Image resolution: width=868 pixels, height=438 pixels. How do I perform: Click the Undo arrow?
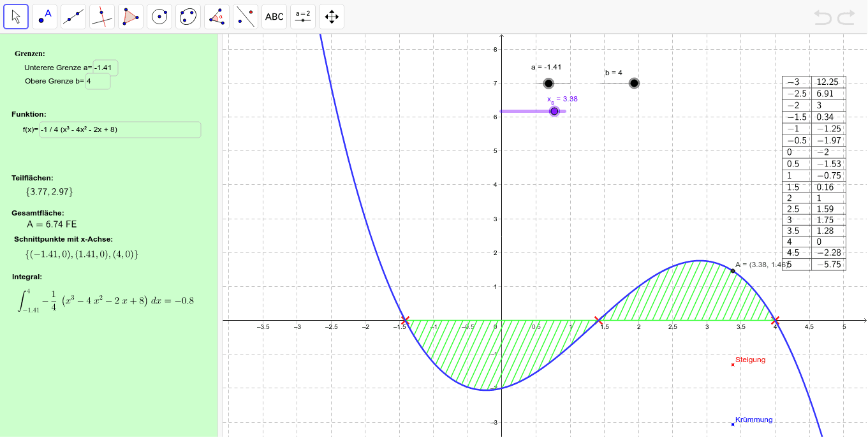click(823, 17)
